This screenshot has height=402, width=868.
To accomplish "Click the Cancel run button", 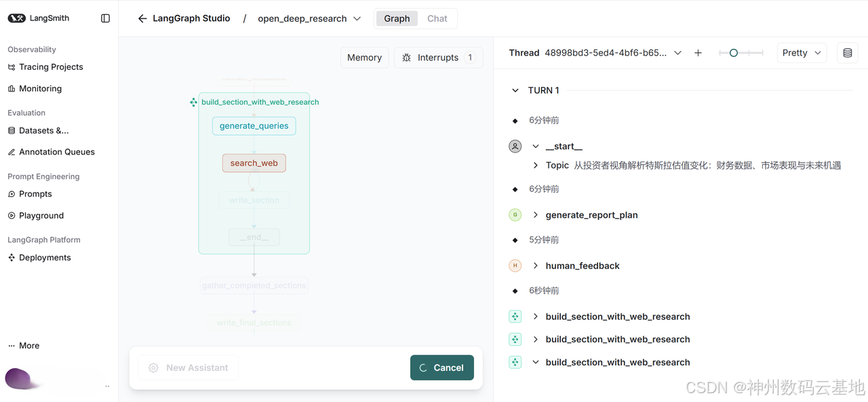I will point(442,368).
